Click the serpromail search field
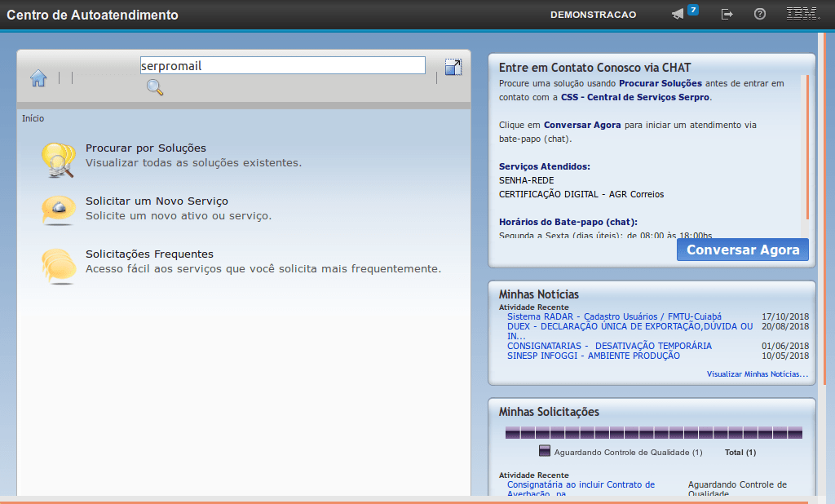 click(283, 65)
